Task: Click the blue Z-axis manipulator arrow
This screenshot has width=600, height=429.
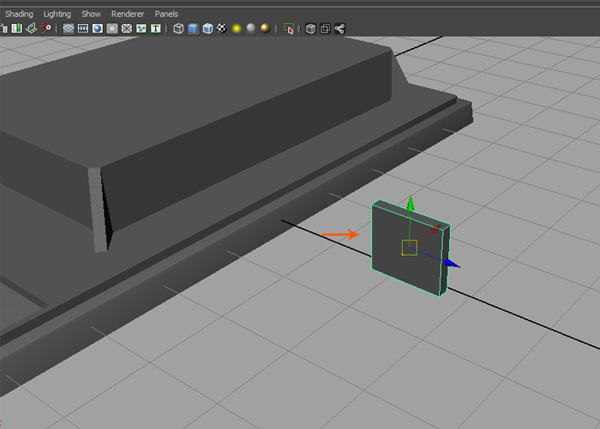Action: [451, 263]
